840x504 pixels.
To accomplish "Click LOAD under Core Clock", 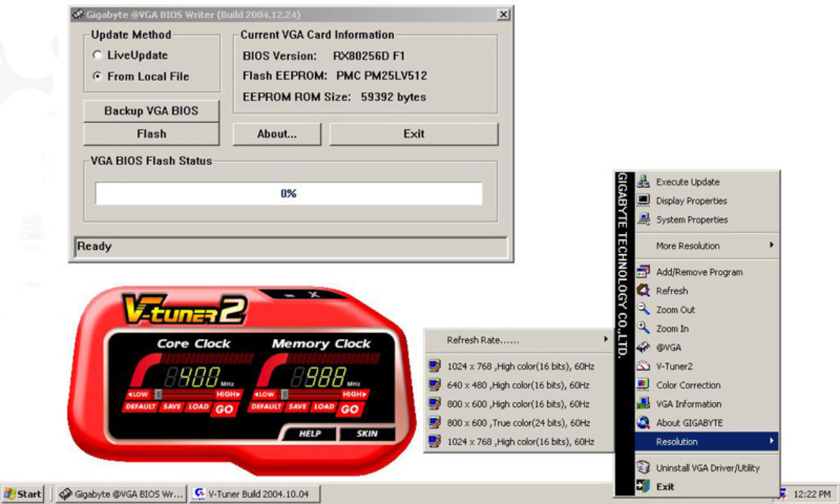I will [x=198, y=406].
